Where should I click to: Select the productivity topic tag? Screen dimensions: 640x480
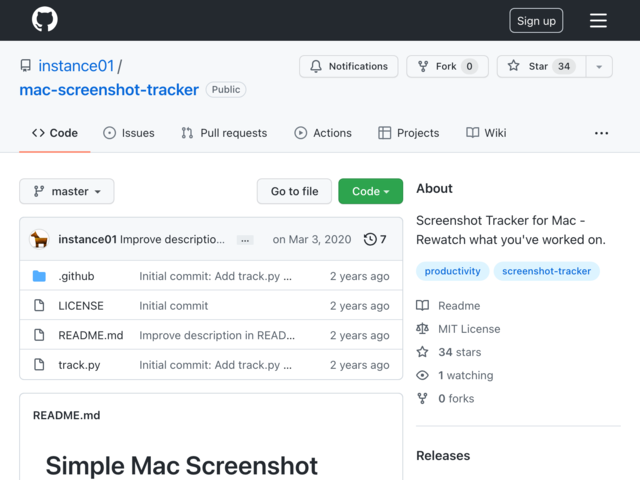coord(452,271)
